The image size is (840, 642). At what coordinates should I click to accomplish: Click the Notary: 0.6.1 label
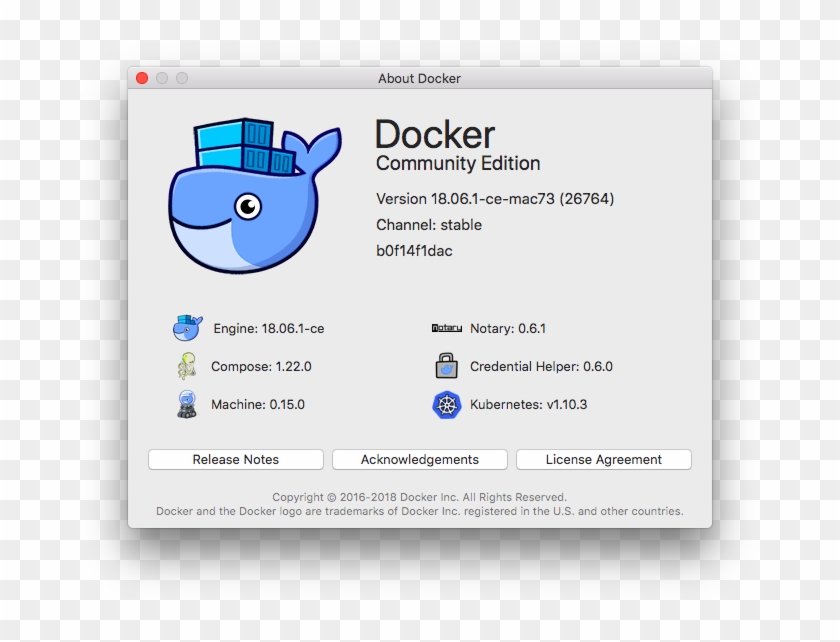(x=508, y=329)
